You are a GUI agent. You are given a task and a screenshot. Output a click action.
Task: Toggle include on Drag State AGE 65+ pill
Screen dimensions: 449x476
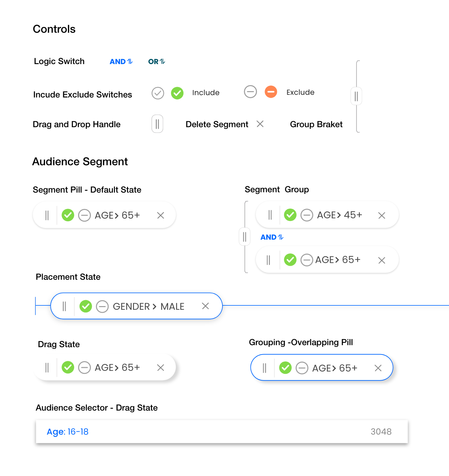[x=68, y=368]
